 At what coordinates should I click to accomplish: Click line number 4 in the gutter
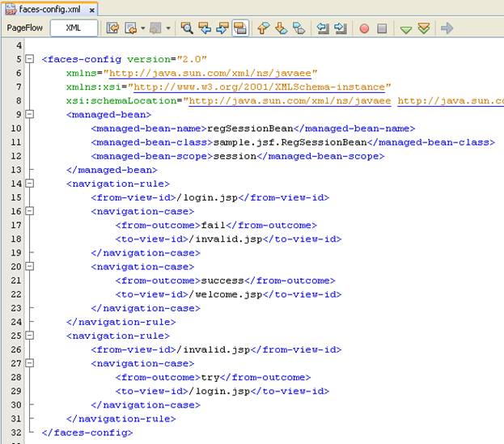click(x=19, y=45)
